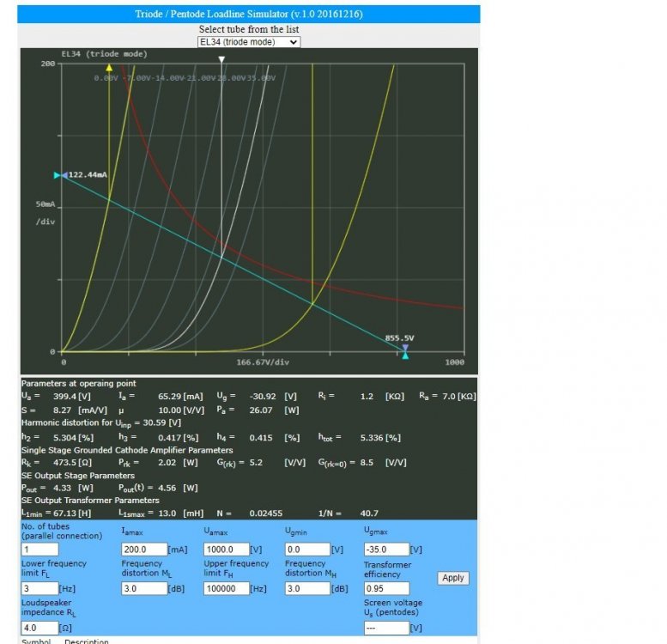Click the Iamax current input field
This screenshot has width=667, height=644.
click(143, 550)
